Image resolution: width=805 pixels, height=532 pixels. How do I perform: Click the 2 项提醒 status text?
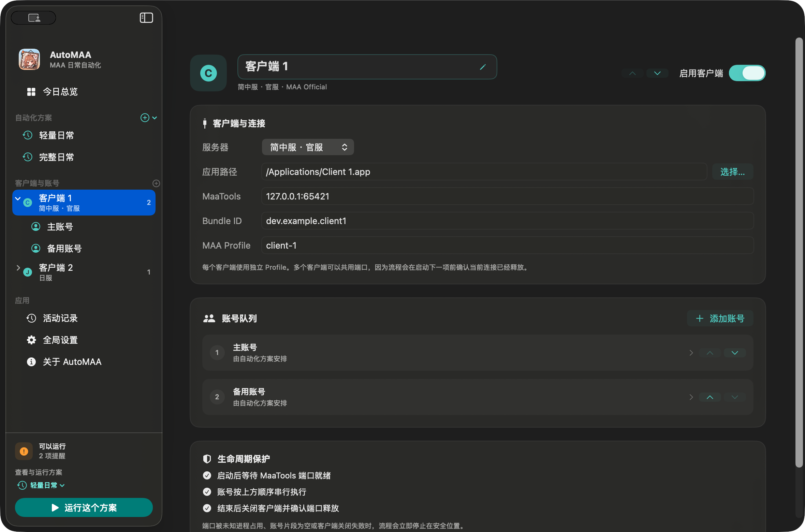click(x=52, y=456)
